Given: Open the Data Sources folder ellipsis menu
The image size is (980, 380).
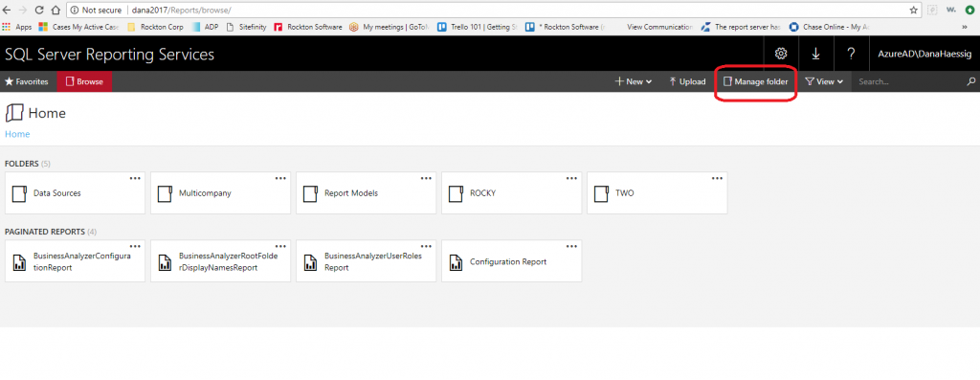Looking at the screenshot, I should (x=135, y=178).
